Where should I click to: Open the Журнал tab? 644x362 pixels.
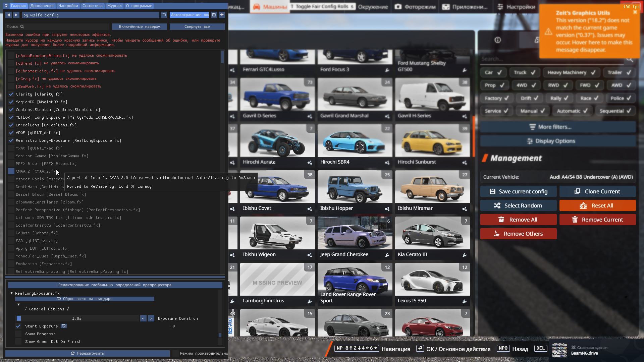pyautogui.click(x=114, y=6)
